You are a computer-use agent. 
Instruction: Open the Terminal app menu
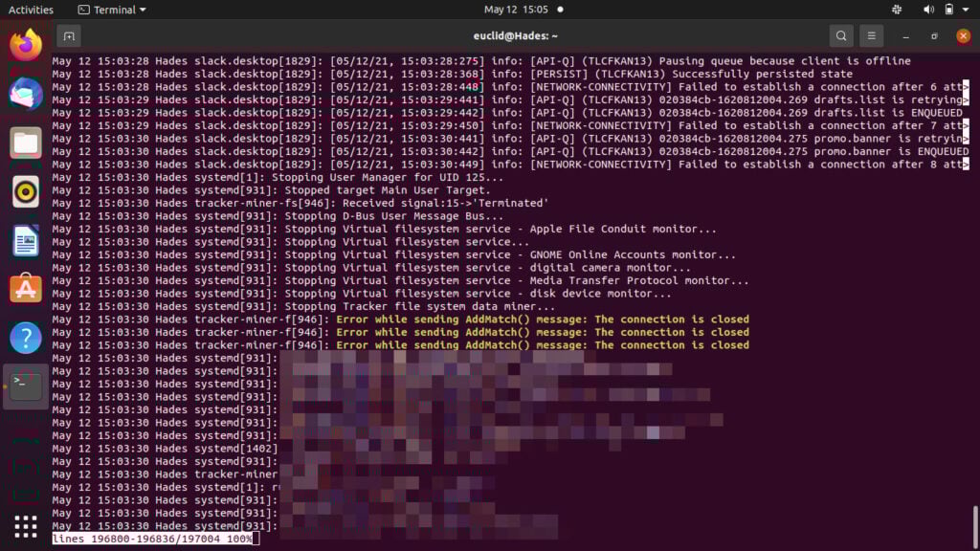pos(112,10)
